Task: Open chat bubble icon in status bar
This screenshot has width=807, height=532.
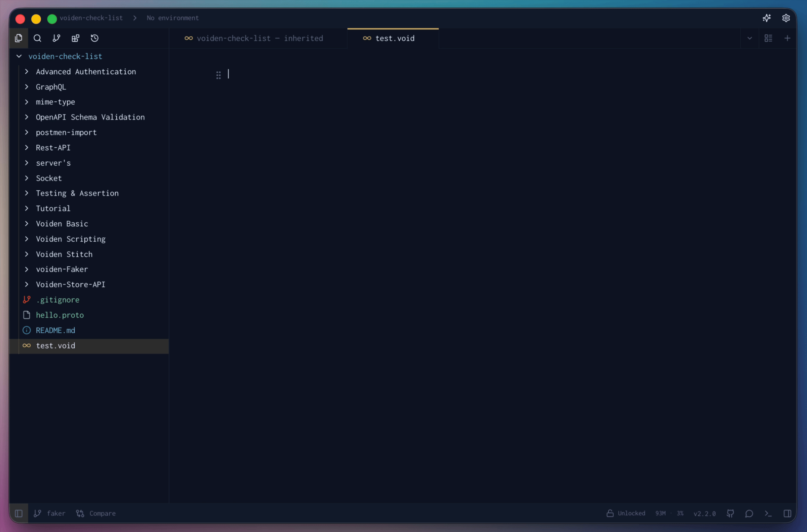Action: click(x=749, y=513)
